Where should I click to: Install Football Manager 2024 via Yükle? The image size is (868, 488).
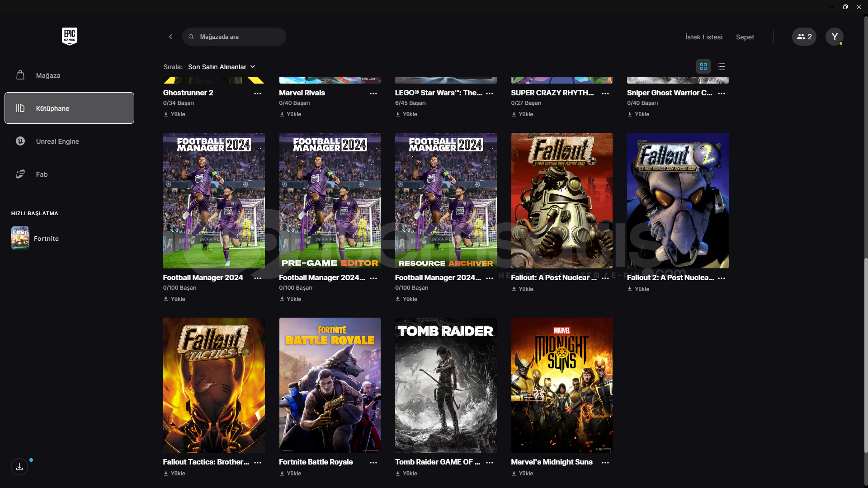pyautogui.click(x=175, y=299)
